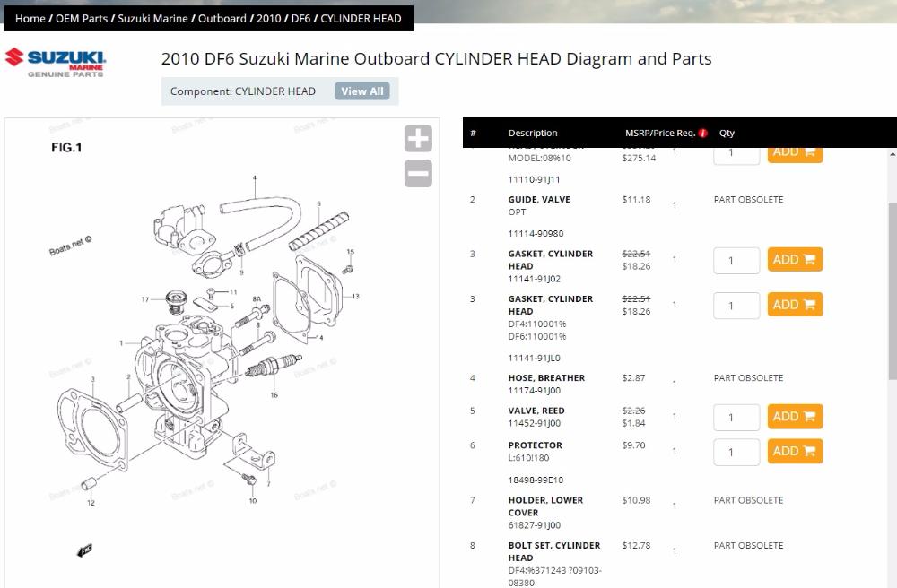Click the parts list vertical scrollbar
Screen dimensions: 897x588
coord(892,287)
